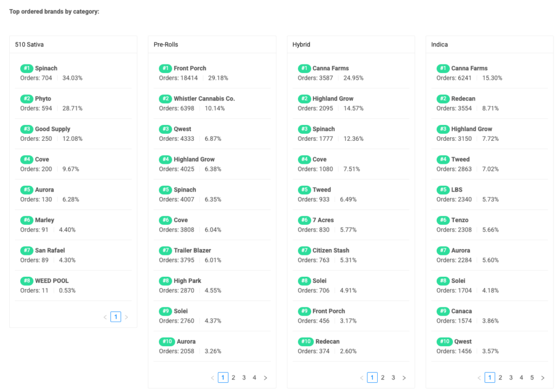Click 'Orders: 18414' under Front Porch
The height and width of the screenshot is (392, 559).
point(179,78)
